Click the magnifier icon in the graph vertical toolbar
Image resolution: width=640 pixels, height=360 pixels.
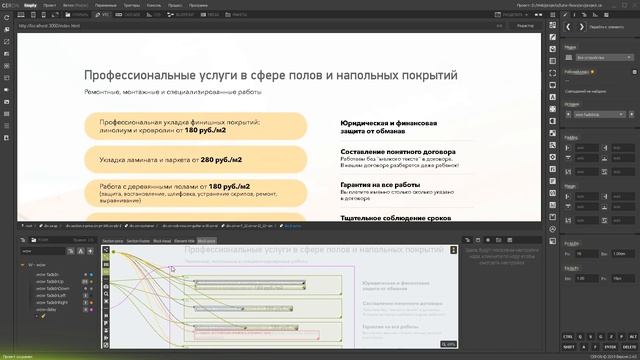point(106,294)
